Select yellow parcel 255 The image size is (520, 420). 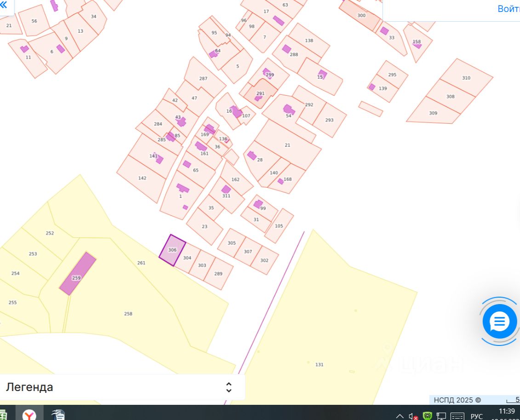12,303
